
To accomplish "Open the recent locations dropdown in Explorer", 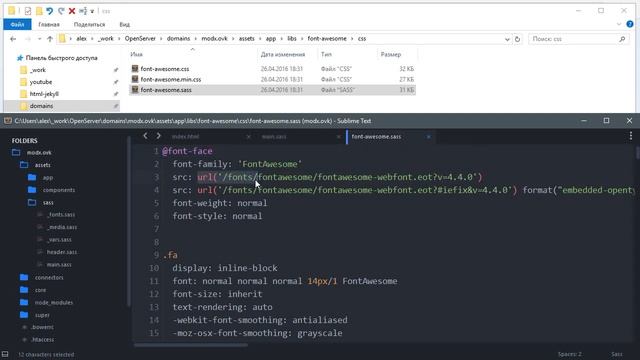I will coord(39,39).
